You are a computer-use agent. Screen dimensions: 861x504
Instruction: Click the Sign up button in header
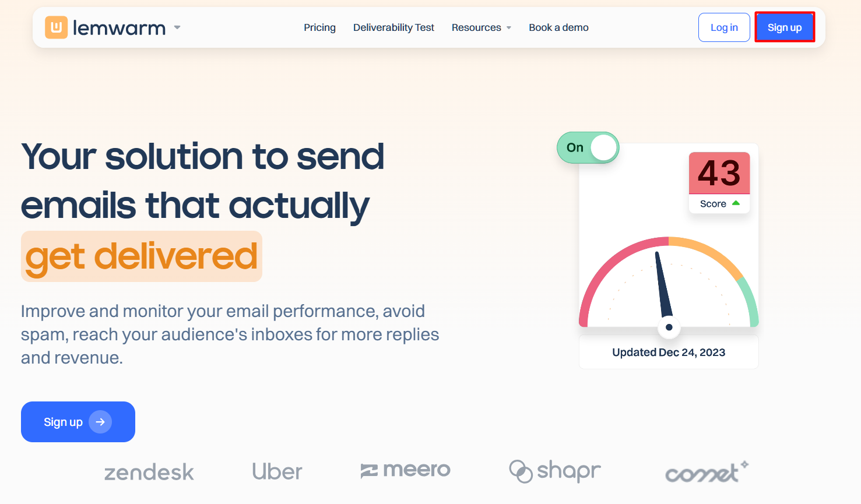(784, 27)
